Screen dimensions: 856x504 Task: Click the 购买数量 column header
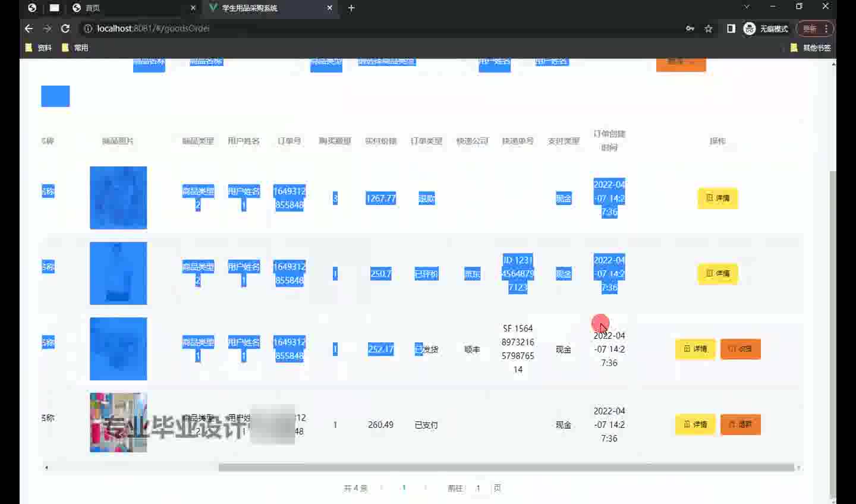pos(335,141)
